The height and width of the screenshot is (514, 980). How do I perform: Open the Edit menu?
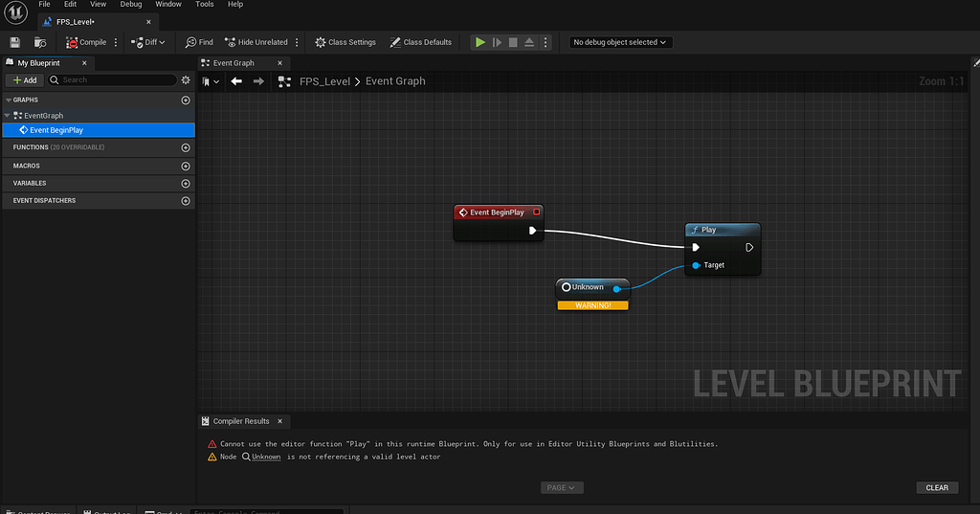tap(70, 5)
